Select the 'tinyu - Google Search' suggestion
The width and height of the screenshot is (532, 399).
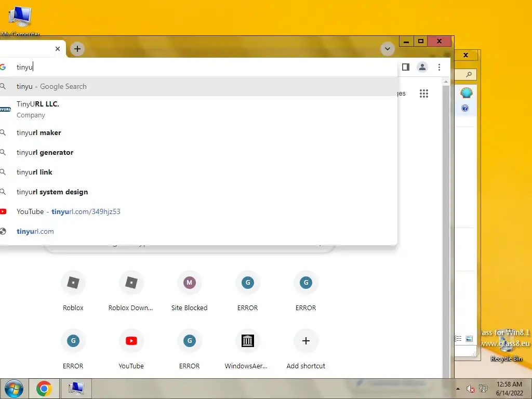point(198,87)
